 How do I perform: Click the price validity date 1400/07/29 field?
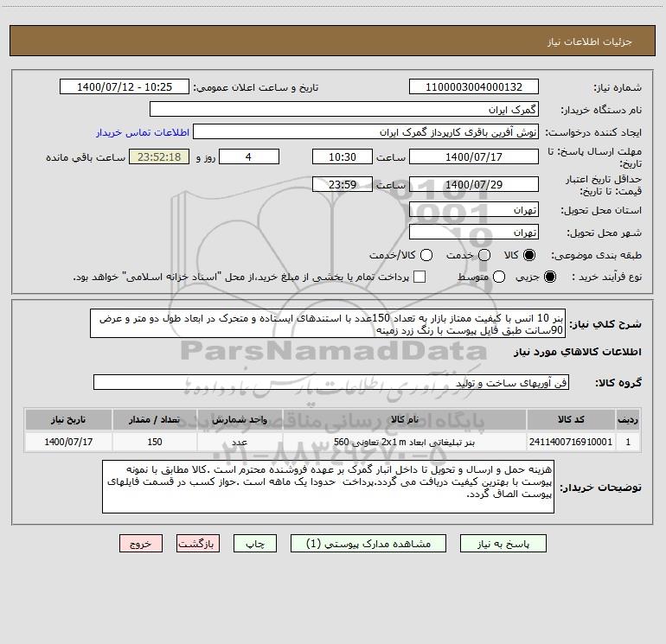(474, 185)
